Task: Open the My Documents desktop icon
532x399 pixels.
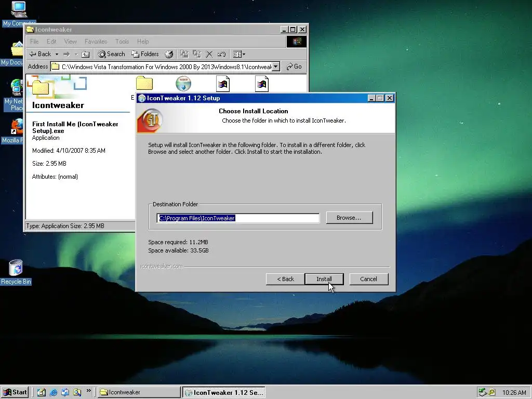Action: pyautogui.click(x=12, y=54)
